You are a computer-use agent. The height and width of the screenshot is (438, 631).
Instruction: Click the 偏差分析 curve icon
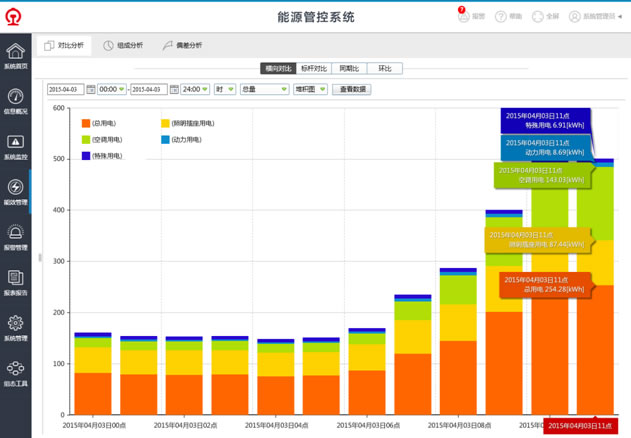[167, 45]
